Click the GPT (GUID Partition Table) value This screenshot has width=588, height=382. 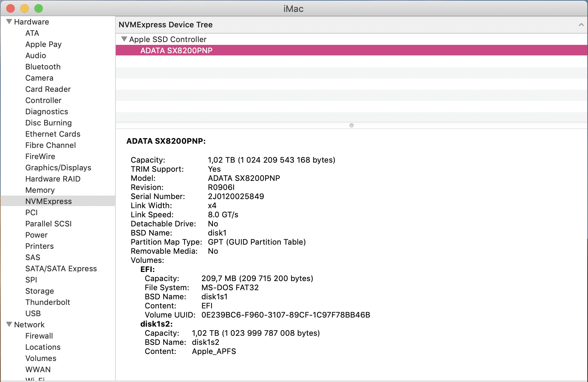coord(257,242)
